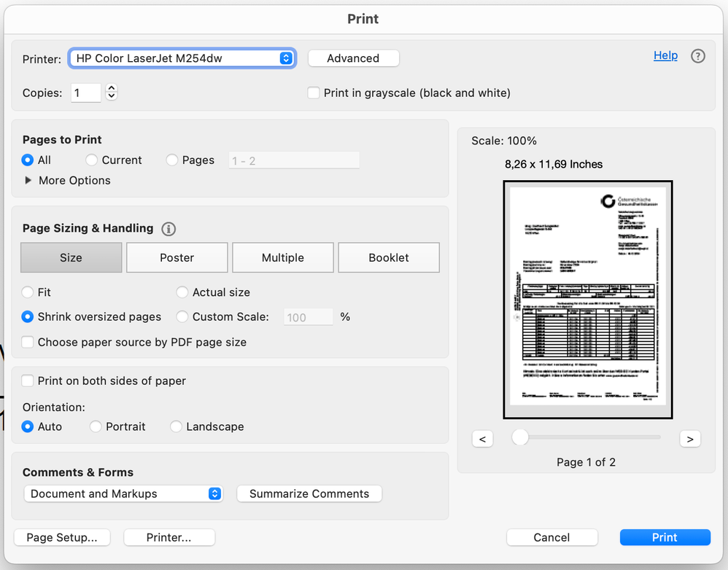The width and height of the screenshot is (728, 570).
Task: Click the Copies stepper arrows
Action: (x=111, y=93)
